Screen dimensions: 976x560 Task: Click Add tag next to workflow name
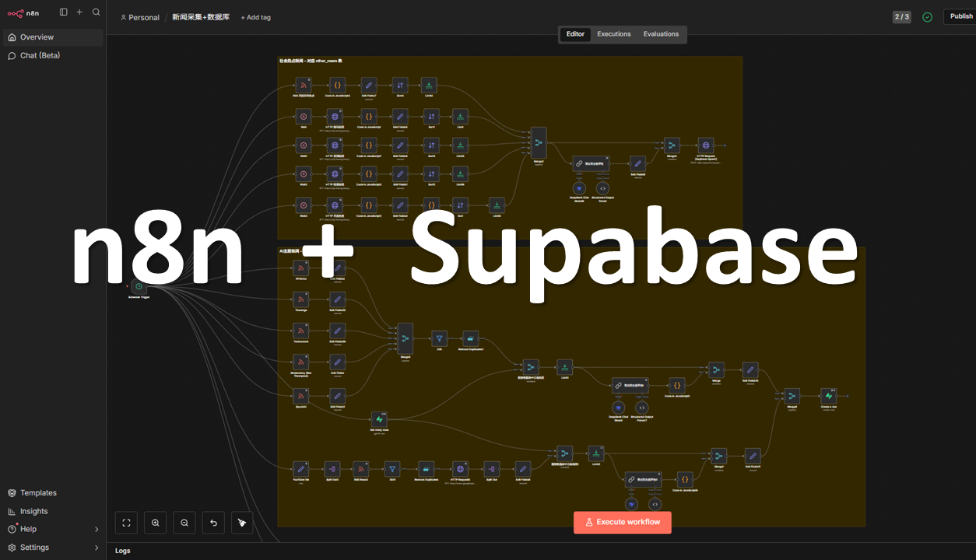click(256, 17)
